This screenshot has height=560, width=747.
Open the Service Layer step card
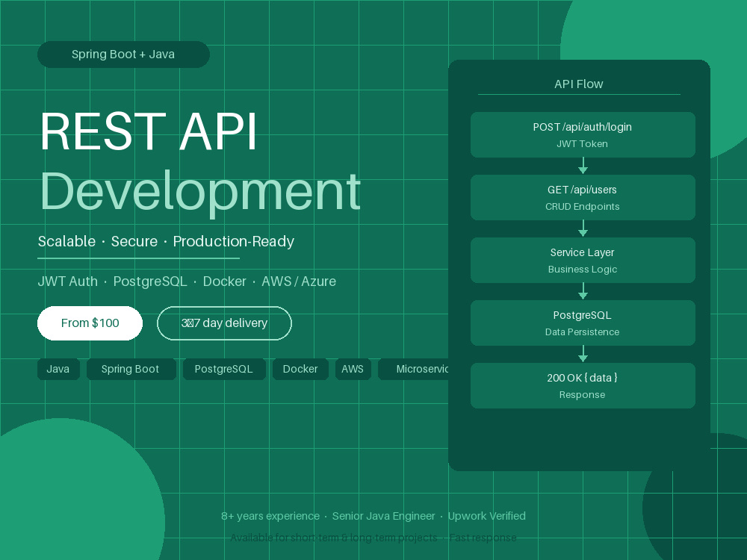583,261
